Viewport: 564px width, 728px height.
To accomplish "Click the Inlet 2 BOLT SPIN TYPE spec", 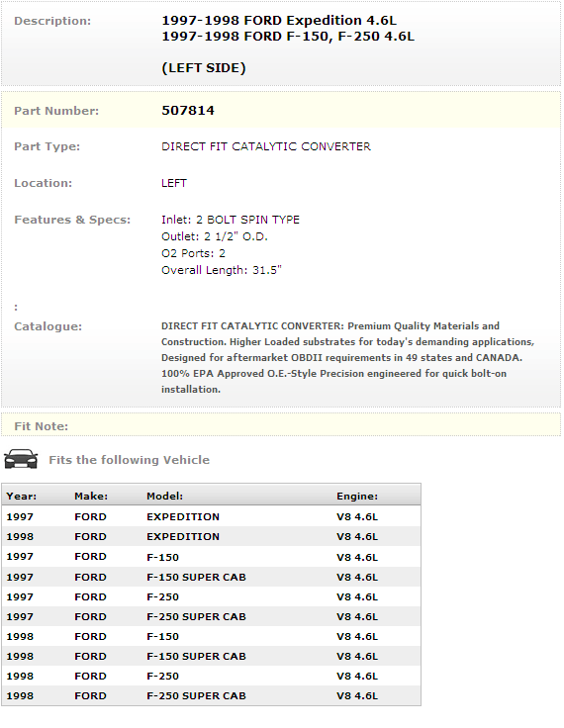I will (231, 220).
